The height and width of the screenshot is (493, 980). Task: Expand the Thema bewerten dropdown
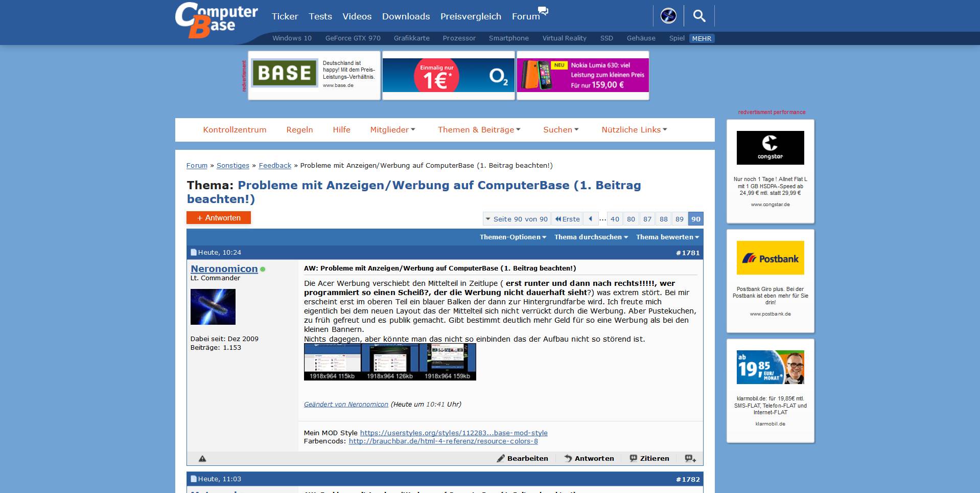pos(667,237)
